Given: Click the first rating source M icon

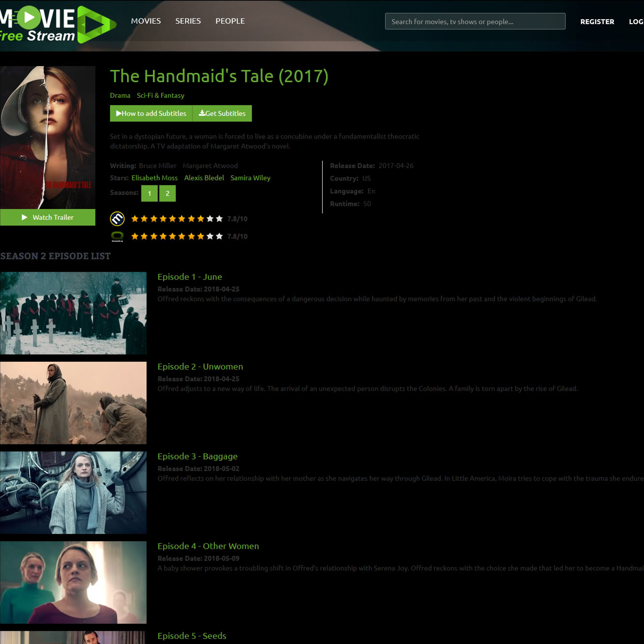Looking at the screenshot, I should (x=117, y=219).
